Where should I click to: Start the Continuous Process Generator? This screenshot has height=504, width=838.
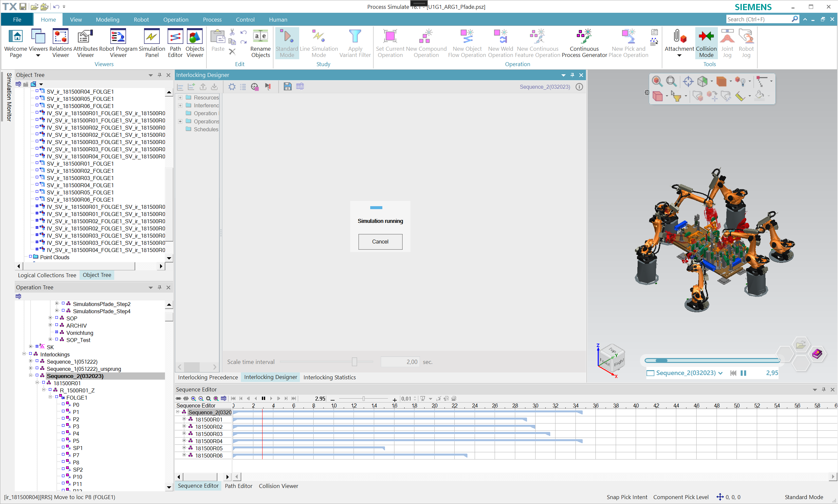pyautogui.click(x=584, y=43)
